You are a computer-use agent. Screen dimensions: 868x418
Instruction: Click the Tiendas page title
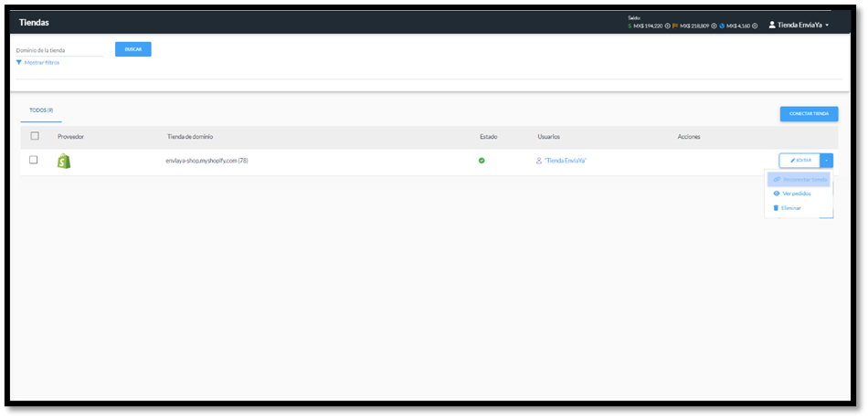(34, 23)
